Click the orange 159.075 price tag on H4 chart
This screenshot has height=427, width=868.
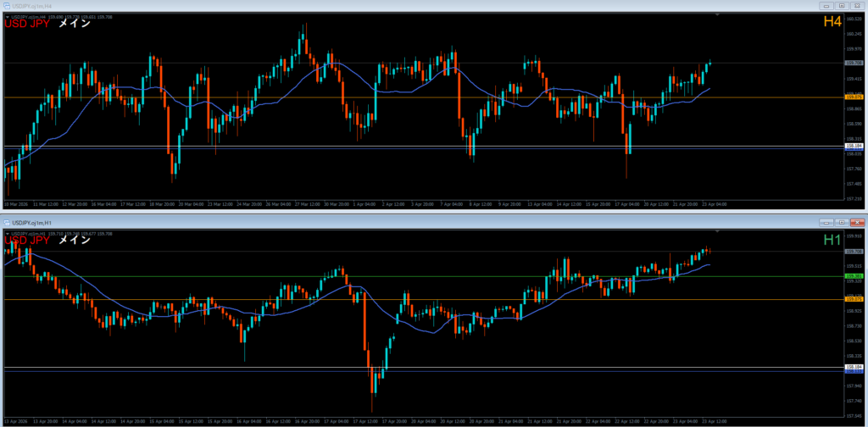click(854, 97)
